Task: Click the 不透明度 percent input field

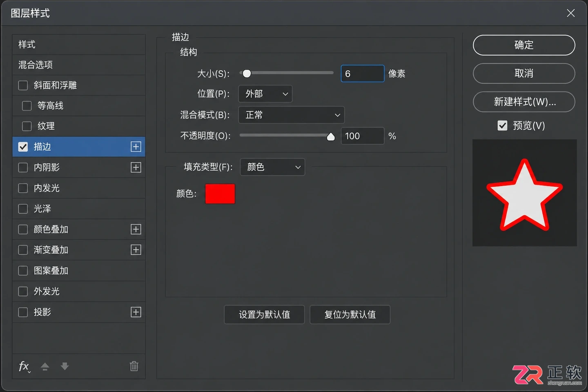Action: (x=363, y=136)
